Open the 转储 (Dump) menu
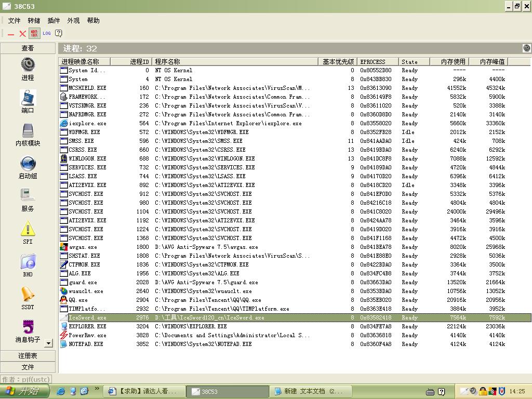Screen dimensions: 532x399 (x=34, y=21)
